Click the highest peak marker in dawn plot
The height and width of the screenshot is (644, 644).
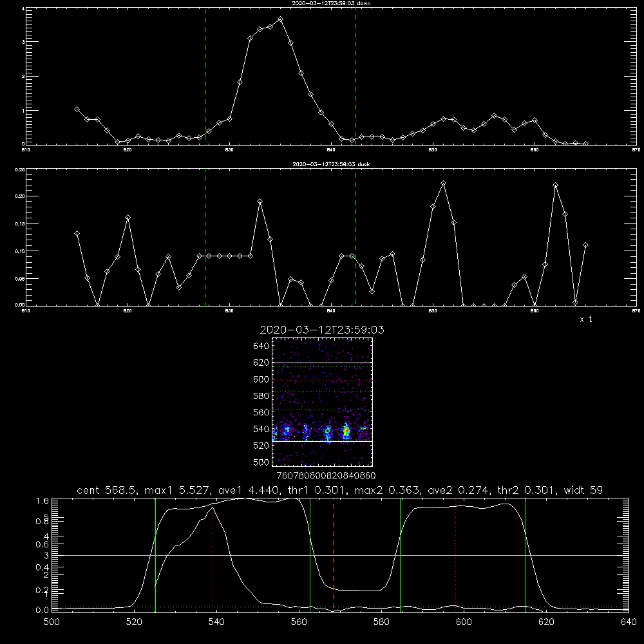pyautogui.click(x=281, y=19)
